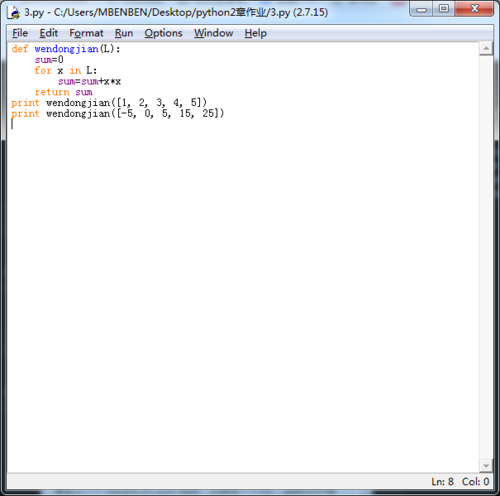Screen dimensions: 500x496
Task: Open the Edit menu
Action: [49, 33]
